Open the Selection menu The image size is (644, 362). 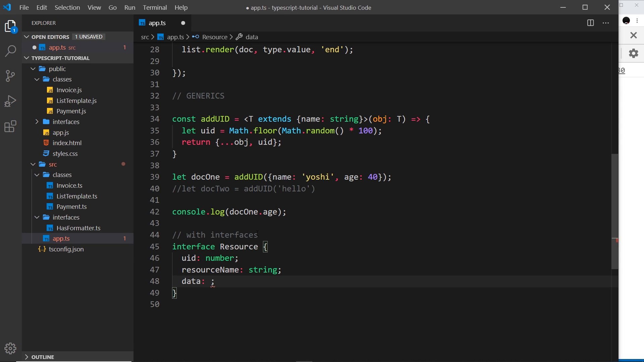coord(67,7)
